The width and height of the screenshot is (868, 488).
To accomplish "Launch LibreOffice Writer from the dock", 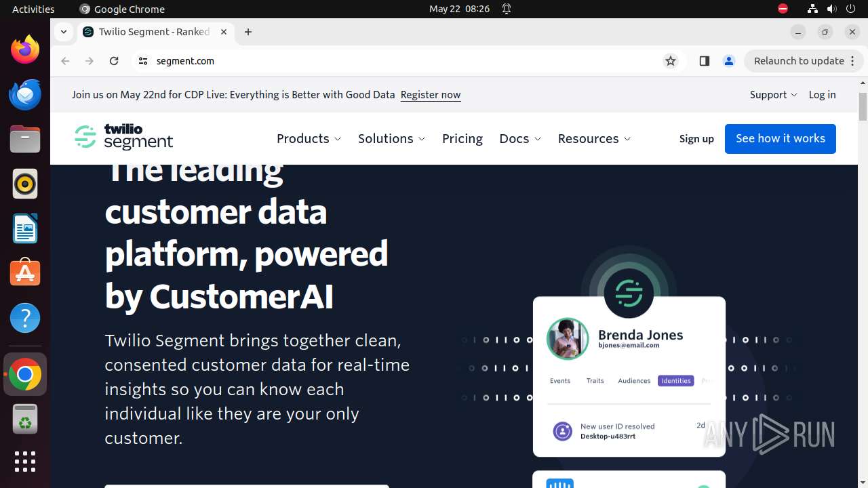I will coord(25,228).
